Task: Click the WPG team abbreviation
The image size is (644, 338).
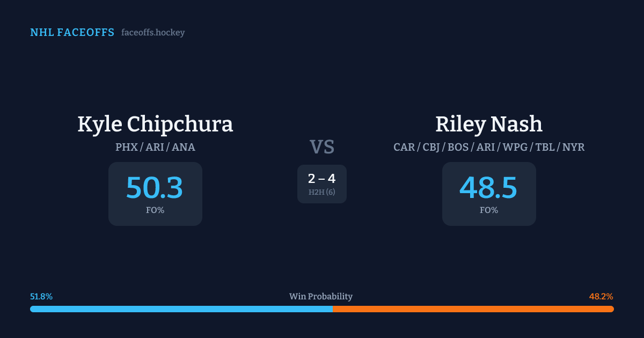Action: point(515,147)
